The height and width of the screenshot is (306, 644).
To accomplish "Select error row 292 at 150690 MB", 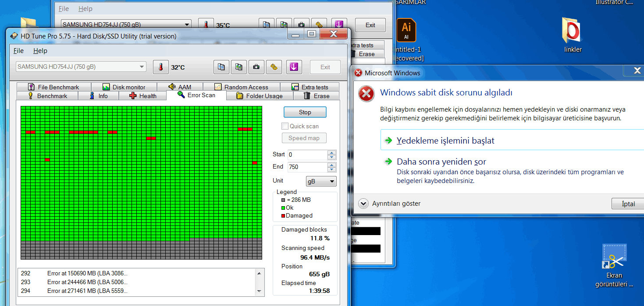I will pos(75,274).
